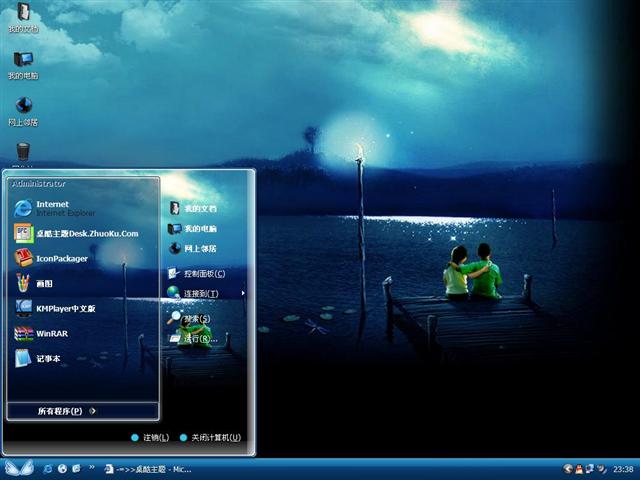Open 控制面板(C) control panel
Viewport: 640px width, 480px height.
197,273
